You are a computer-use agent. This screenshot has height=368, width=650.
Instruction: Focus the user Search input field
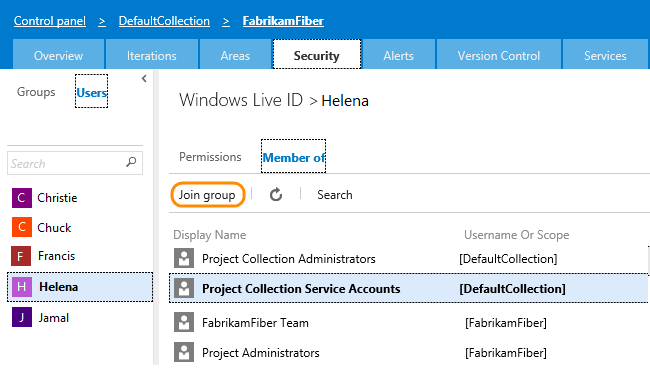click(75, 163)
